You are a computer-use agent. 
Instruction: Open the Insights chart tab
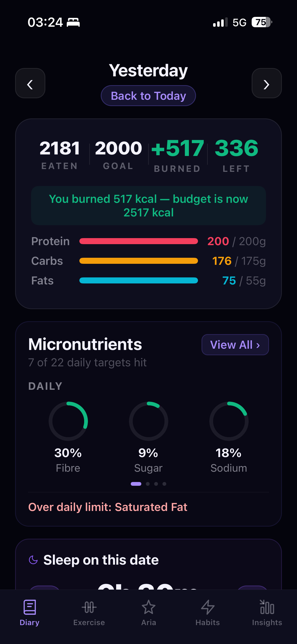pos(267,613)
